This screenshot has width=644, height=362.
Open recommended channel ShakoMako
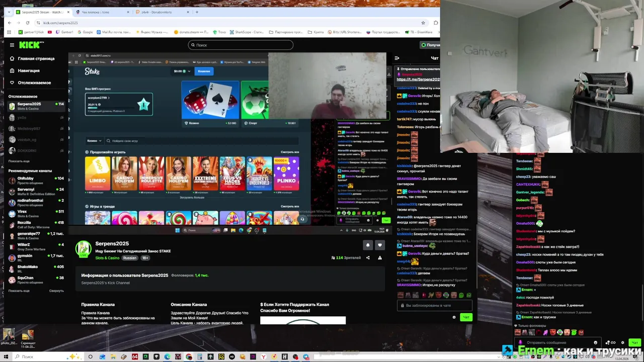point(36,269)
